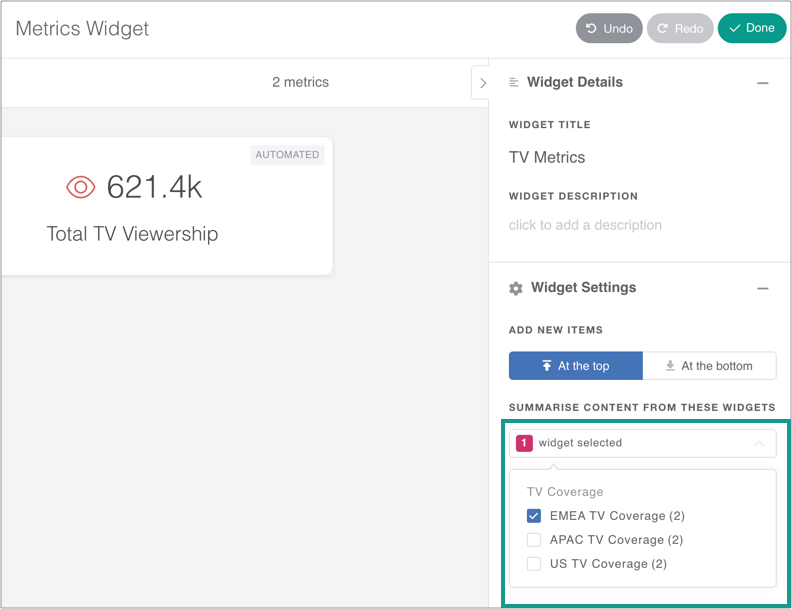
Task: Enable US TV Coverage checkbox
Action: coord(534,564)
